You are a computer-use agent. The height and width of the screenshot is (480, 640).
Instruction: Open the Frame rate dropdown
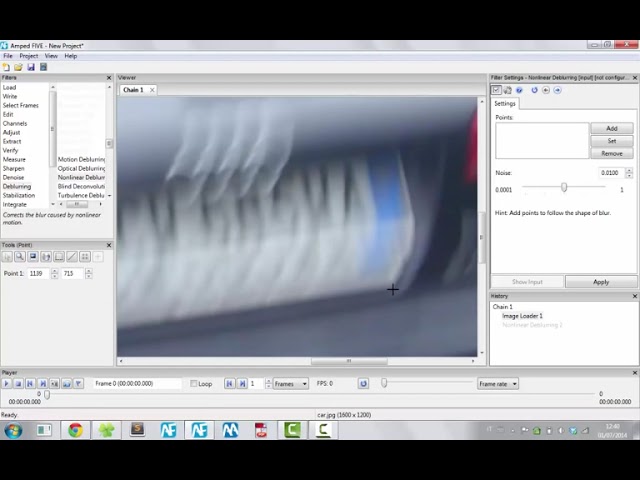[498, 384]
